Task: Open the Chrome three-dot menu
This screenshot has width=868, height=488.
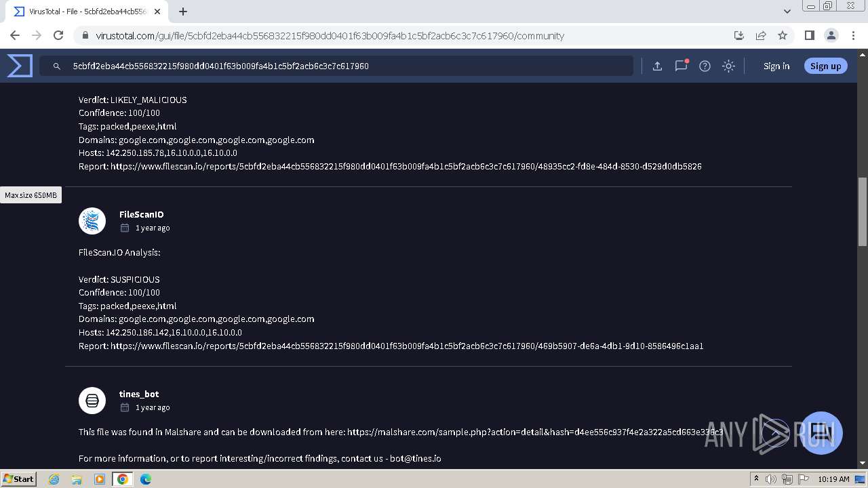Action: click(x=852, y=35)
